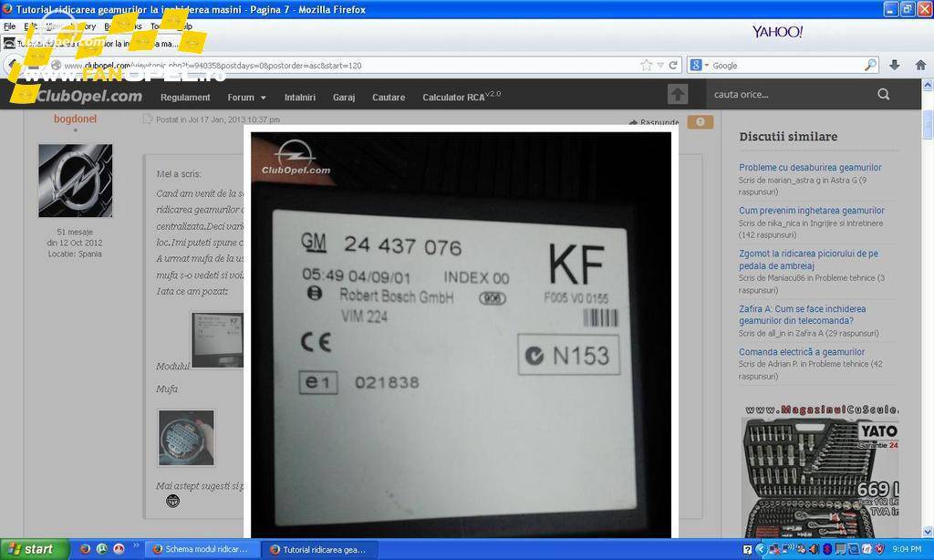Click the small post icon beside 'Postat in'
Viewport: 934px width, 560px height.
(x=147, y=119)
